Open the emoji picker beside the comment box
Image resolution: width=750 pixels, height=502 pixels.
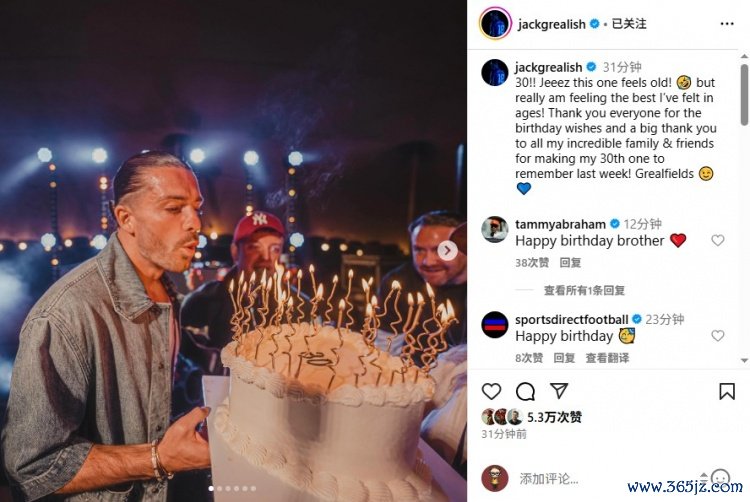(x=720, y=477)
